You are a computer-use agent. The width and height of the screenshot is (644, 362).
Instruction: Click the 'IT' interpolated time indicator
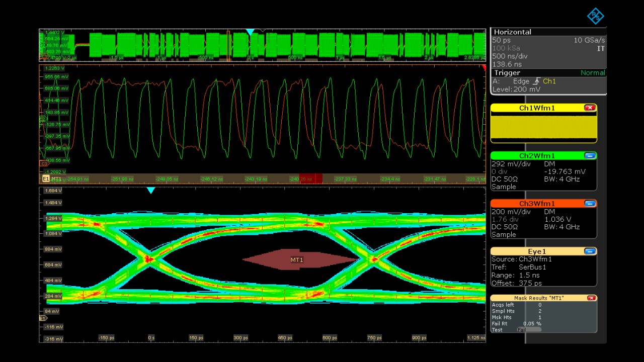(x=601, y=48)
